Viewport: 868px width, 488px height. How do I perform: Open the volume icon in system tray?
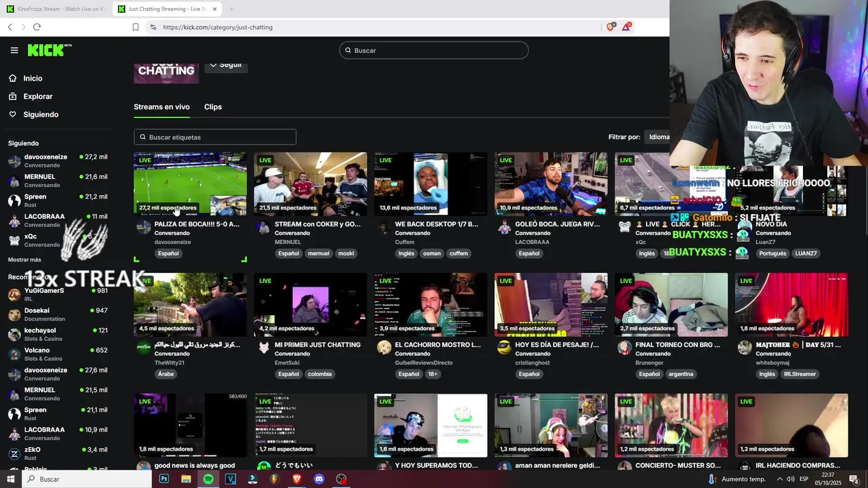[x=791, y=479]
